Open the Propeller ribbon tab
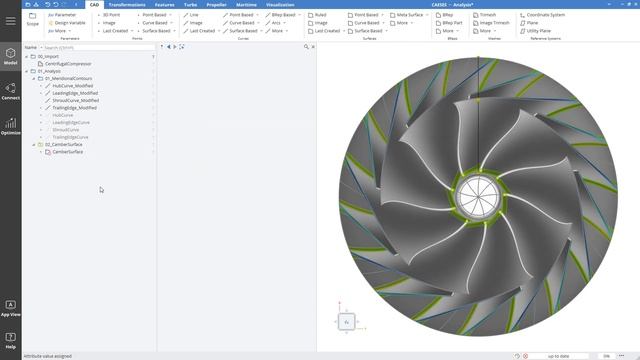The width and height of the screenshot is (640, 360). (216, 4)
